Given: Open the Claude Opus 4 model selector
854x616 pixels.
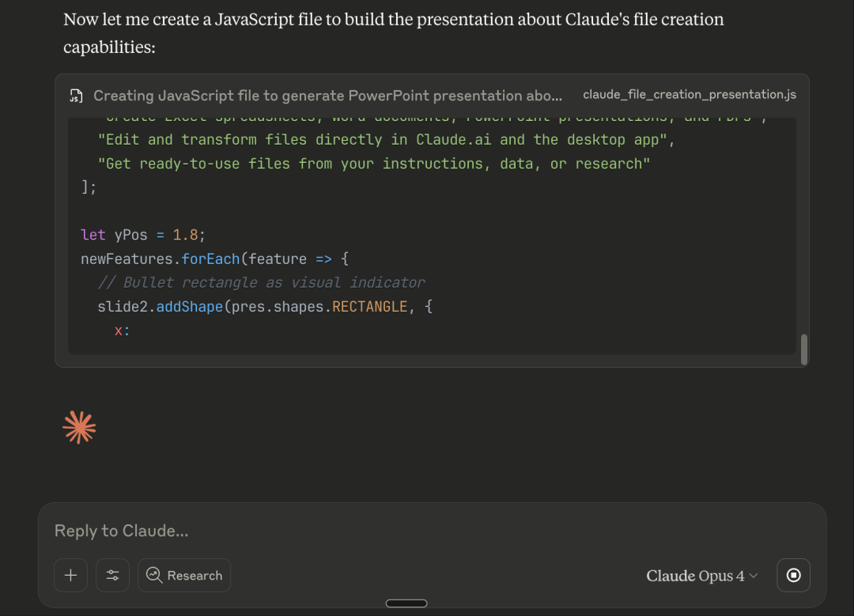Looking at the screenshot, I should coord(701,576).
